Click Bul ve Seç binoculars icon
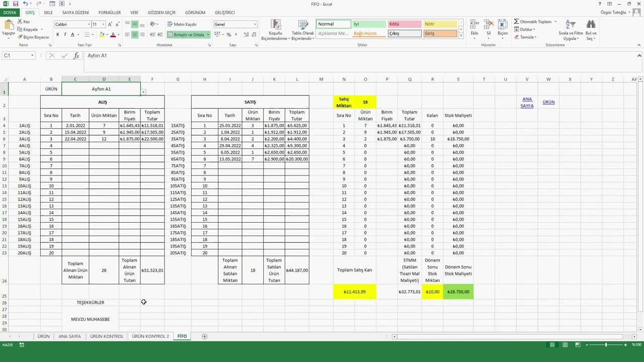This screenshot has height=362, width=644. tap(591, 24)
